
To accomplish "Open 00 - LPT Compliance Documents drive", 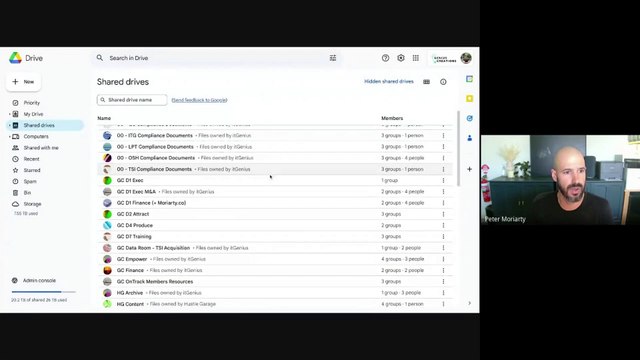I will tap(155, 147).
